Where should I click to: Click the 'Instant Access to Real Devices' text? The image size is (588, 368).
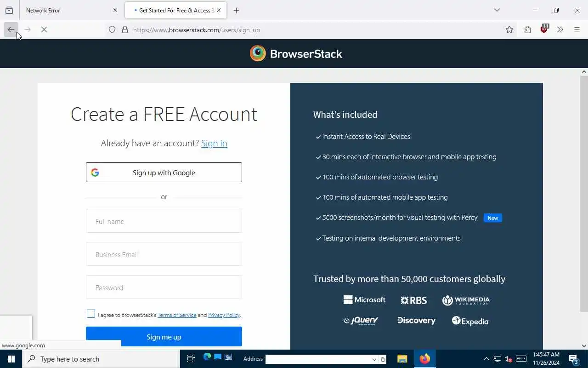366,137
